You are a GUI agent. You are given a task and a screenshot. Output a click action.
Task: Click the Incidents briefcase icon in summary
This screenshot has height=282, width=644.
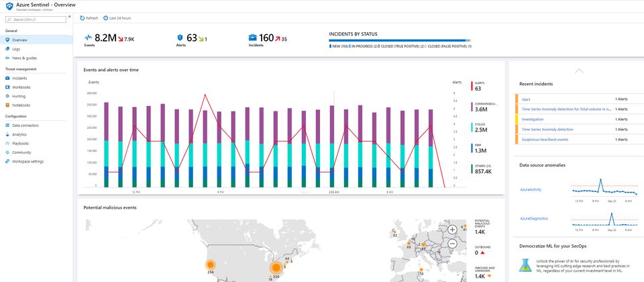253,38
